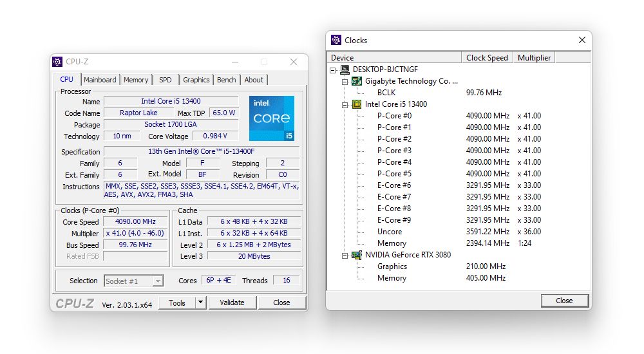
Task: Select the E-Core #8 row
Action: pos(459,209)
